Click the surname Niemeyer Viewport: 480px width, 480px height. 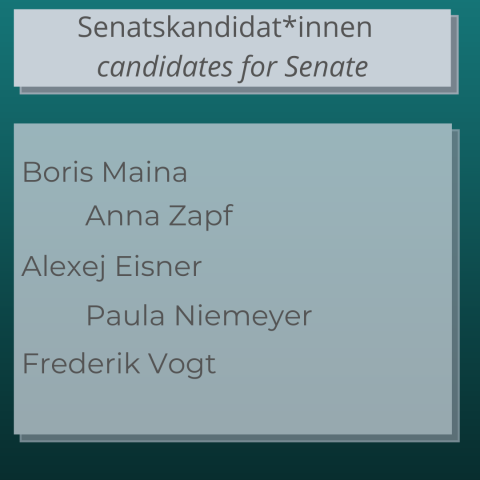243,316
